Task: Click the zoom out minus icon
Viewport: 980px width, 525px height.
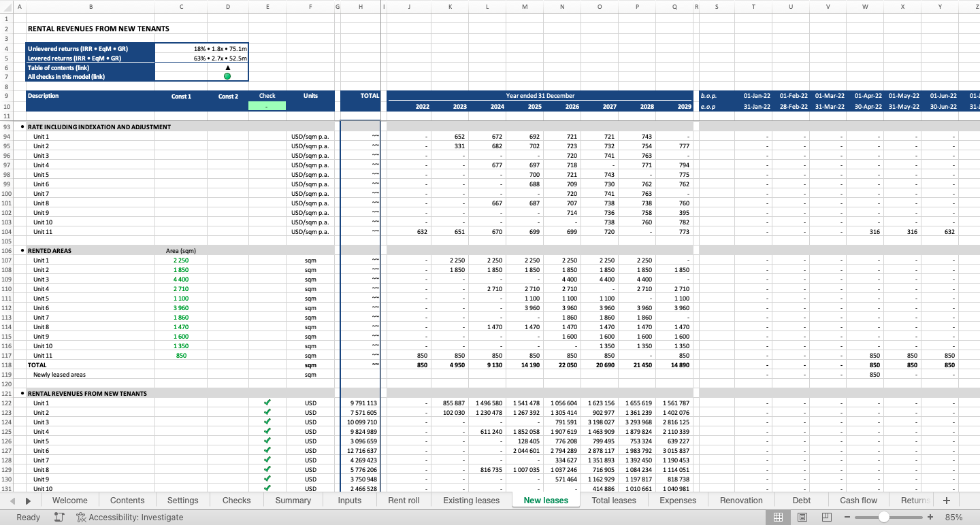Action: coord(847,518)
